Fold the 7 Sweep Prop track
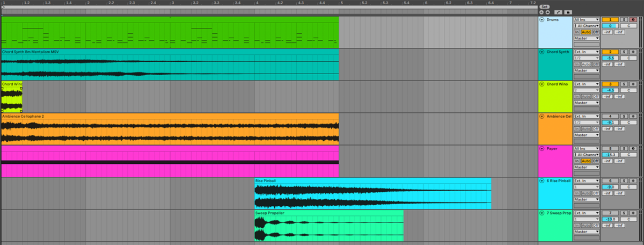The height and width of the screenshot is (245, 644). click(541, 213)
